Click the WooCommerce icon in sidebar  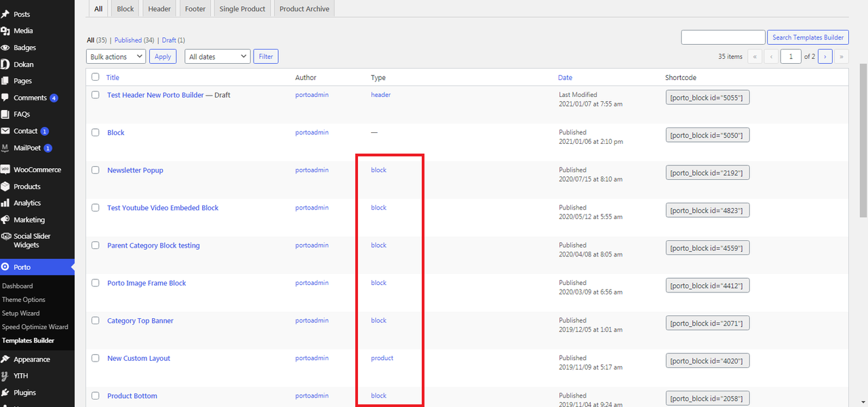pos(5,170)
